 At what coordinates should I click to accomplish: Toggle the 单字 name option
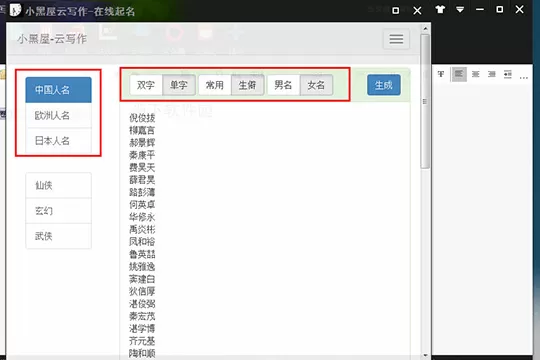(179, 85)
